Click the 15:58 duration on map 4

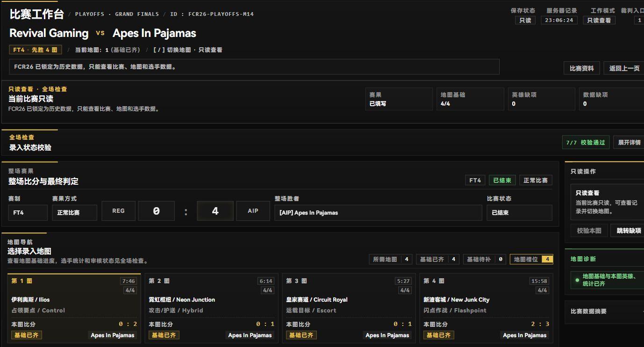click(x=539, y=281)
